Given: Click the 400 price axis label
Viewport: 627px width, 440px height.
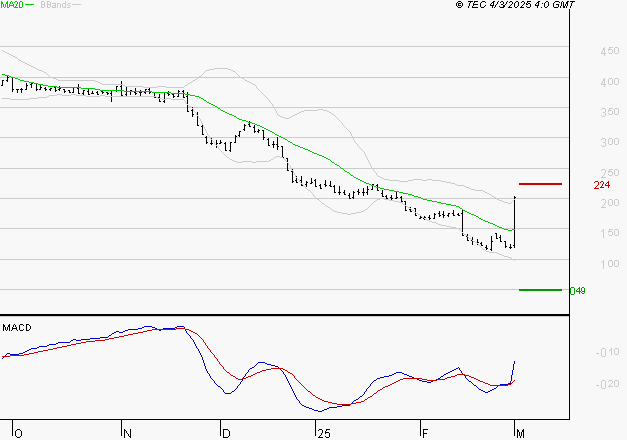Looking at the screenshot, I should point(609,82).
